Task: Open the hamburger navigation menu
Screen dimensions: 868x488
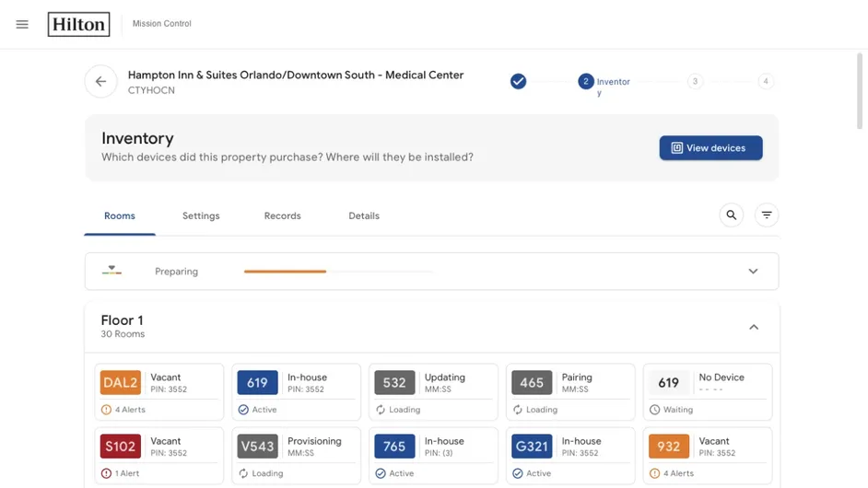Action: pyautogui.click(x=22, y=24)
